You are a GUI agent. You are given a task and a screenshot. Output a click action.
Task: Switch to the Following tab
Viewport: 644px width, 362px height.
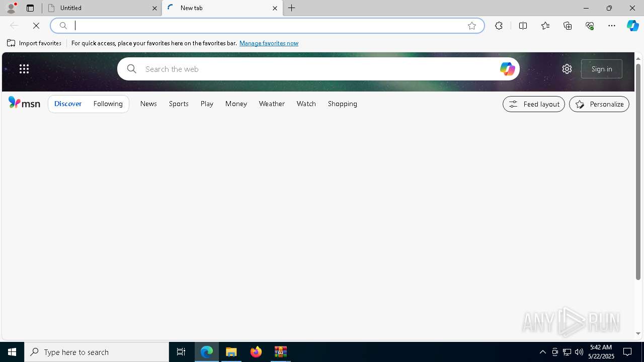108,104
